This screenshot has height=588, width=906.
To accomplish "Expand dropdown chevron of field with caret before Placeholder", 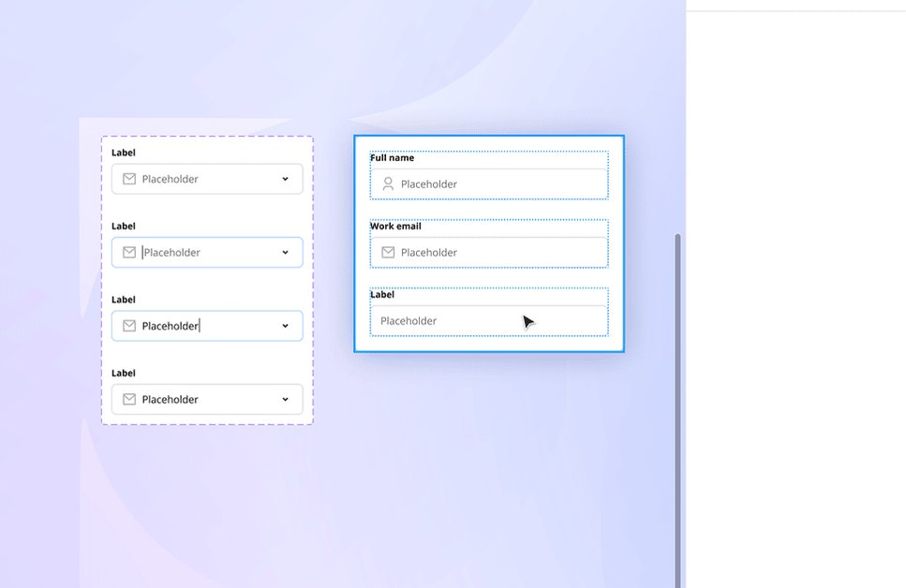I will point(285,253).
